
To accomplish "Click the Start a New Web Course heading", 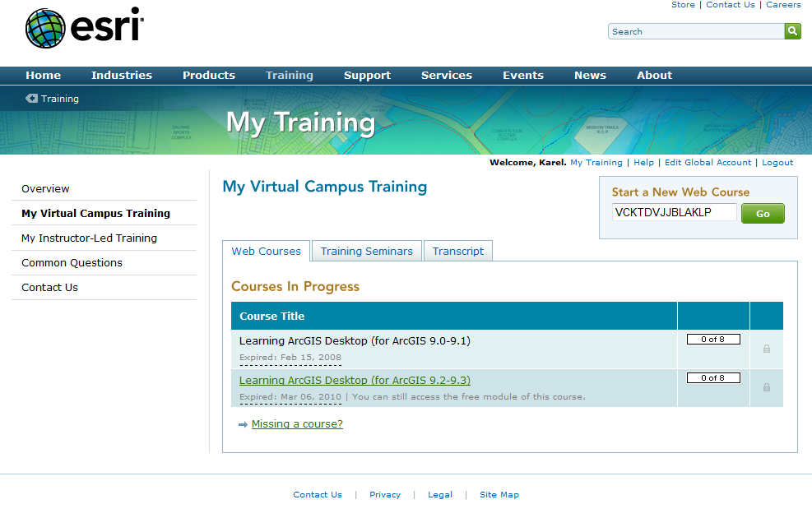I will [680, 192].
